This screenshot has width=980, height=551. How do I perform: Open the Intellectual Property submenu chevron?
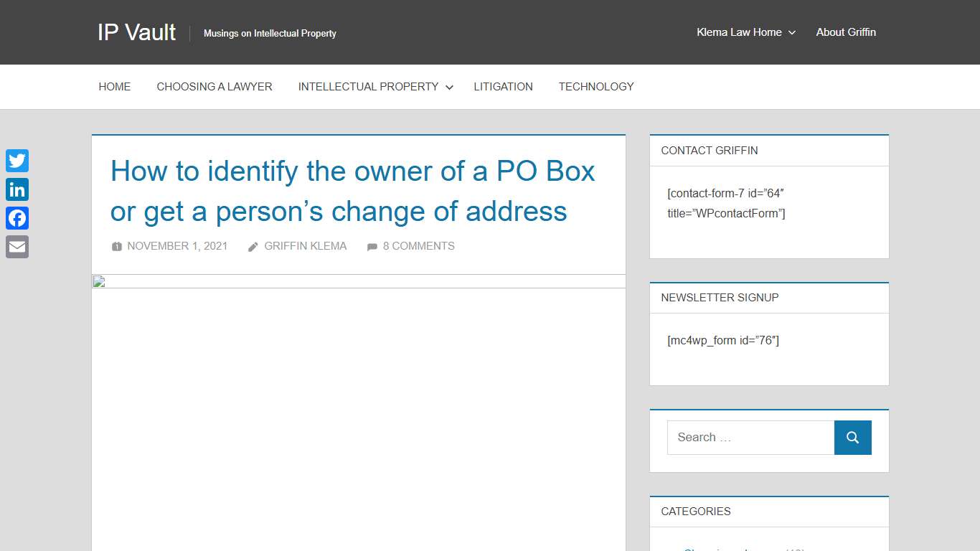point(449,87)
